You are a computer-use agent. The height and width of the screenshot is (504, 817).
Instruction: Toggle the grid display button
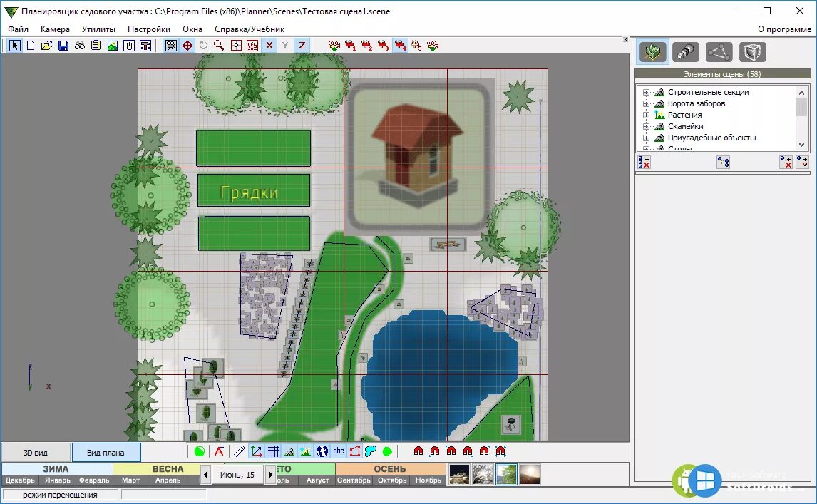point(273,451)
